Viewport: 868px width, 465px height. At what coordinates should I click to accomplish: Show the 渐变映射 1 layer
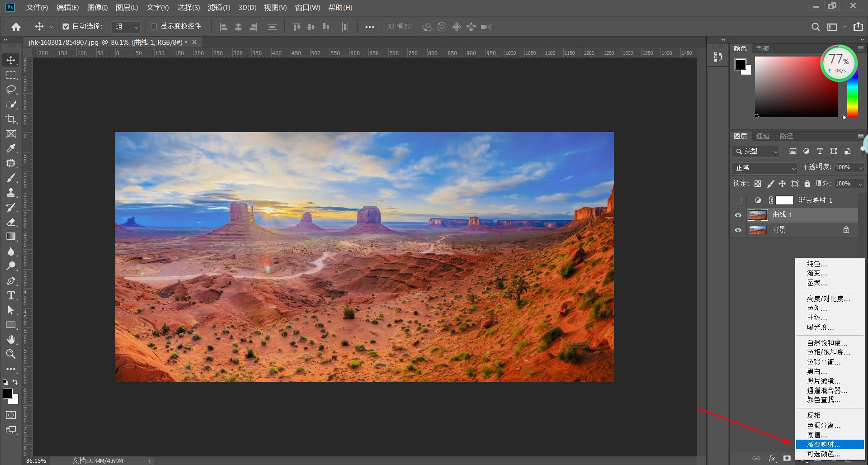(738, 200)
